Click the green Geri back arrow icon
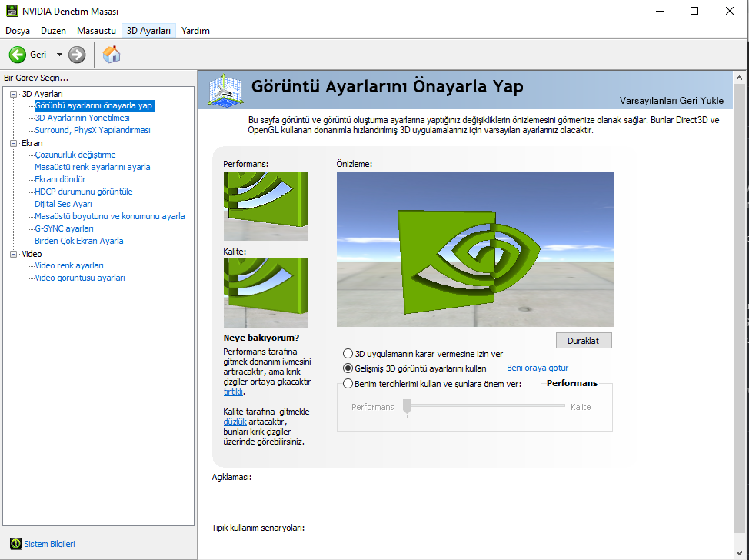This screenshot has height=560, width=749. [18, 55]
